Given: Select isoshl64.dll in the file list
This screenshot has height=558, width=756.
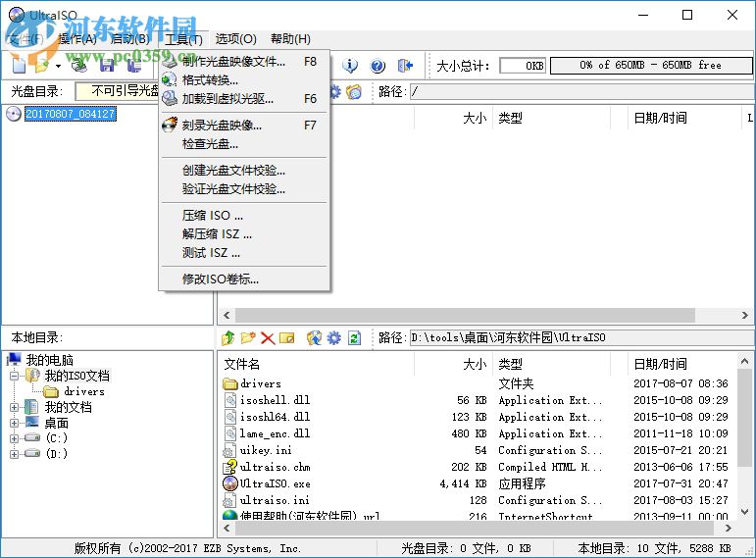Looking at the screenshot, I should click(275, 417).
